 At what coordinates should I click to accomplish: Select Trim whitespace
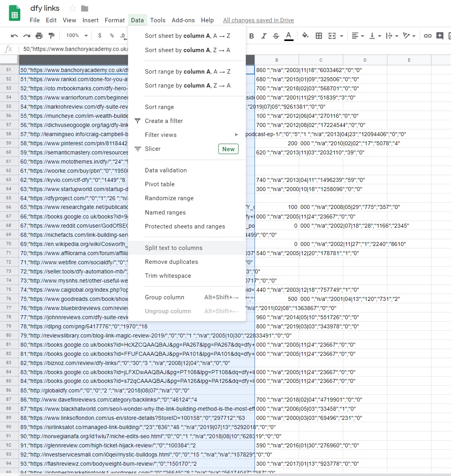187,276
